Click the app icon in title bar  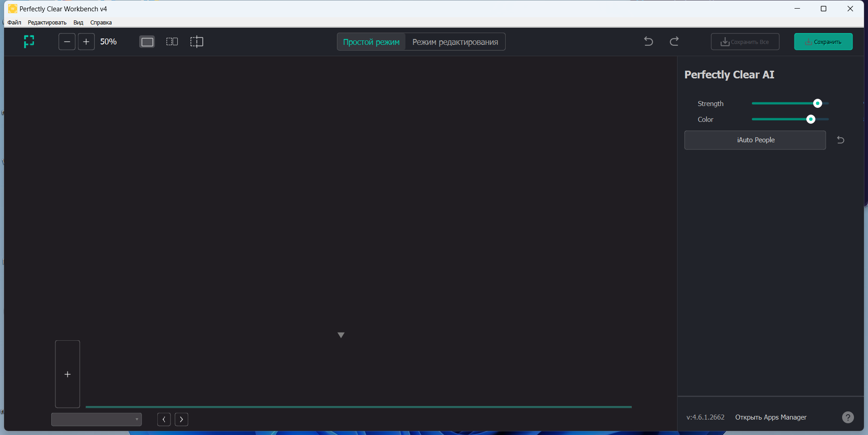tap(13, 9)
